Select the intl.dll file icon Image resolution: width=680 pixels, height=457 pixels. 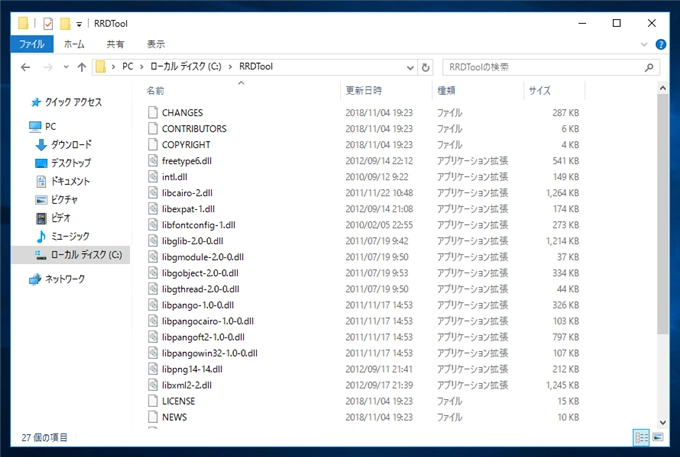point(153,177)
